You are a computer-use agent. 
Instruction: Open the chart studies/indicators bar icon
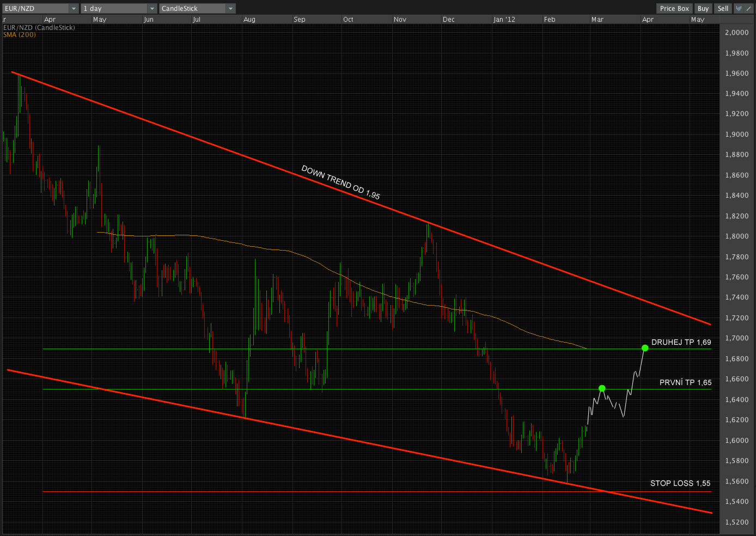click(x=739, y=8)
